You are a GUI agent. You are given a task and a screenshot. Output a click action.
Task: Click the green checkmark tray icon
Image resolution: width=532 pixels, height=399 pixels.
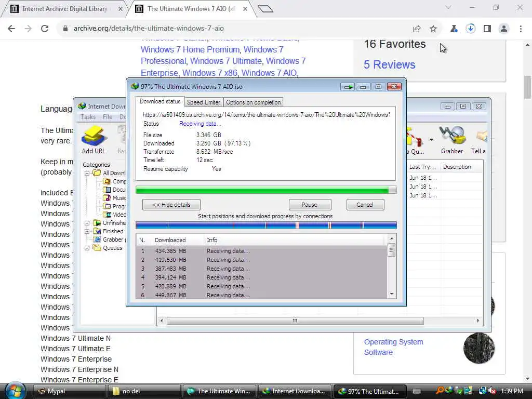(459, 392)
